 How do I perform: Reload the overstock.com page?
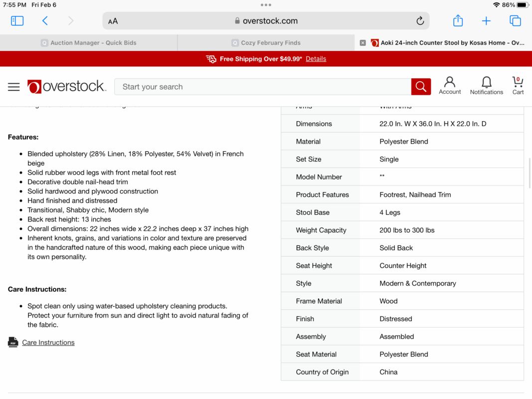420,21
